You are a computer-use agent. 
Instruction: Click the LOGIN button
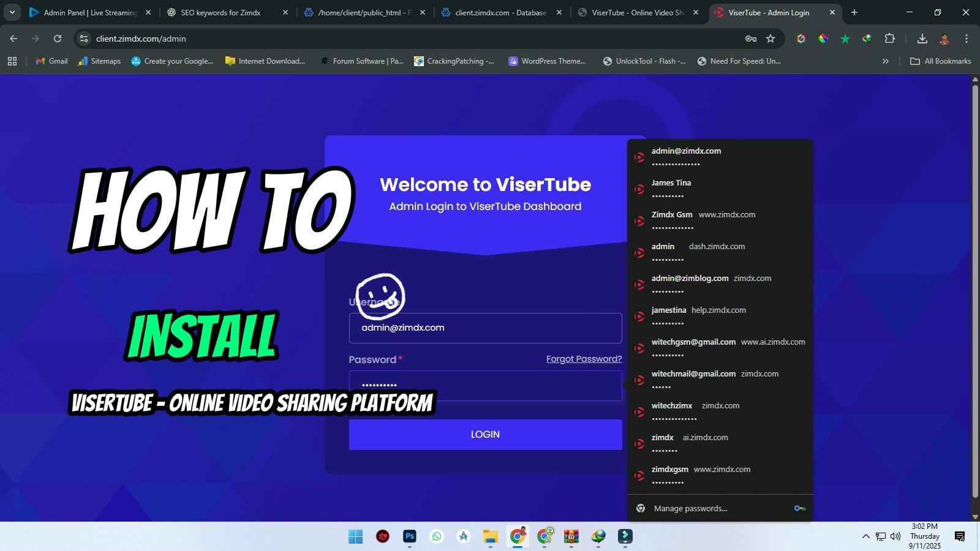point(485,435)
